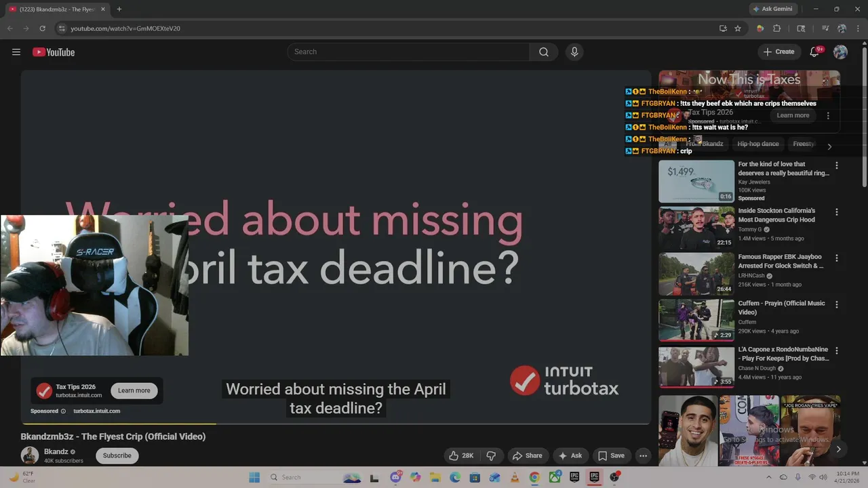Screen dimensions: 868x488
Task: Save video to playlist
Action: [610, 455]
